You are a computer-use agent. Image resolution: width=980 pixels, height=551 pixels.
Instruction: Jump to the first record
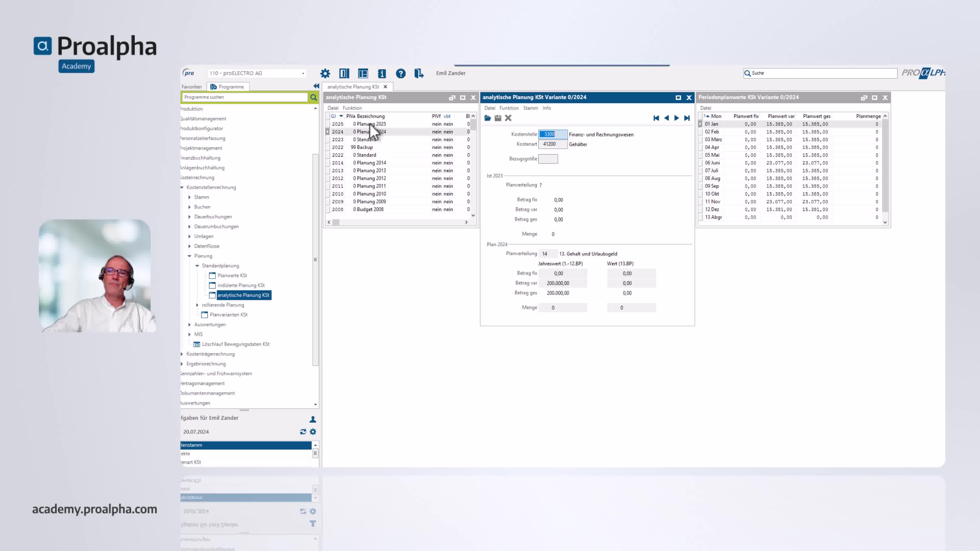coord(656,118)
